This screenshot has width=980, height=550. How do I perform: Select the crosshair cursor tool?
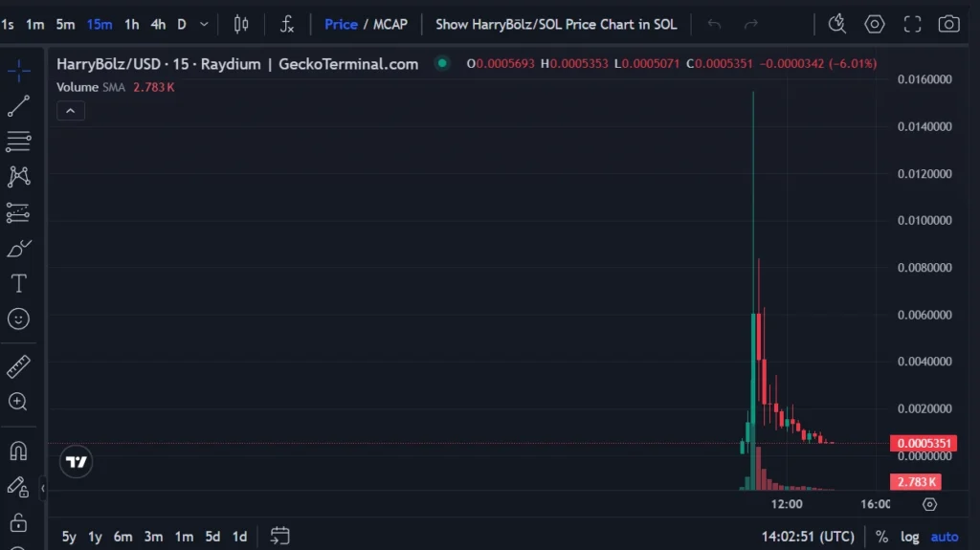(x=19, y=71)
